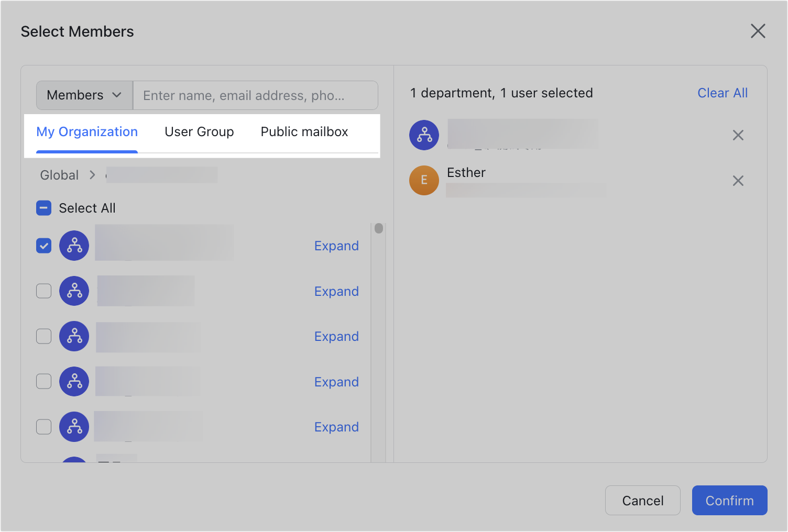Click the fourth department's organization icon

click(x=74, y=381)
